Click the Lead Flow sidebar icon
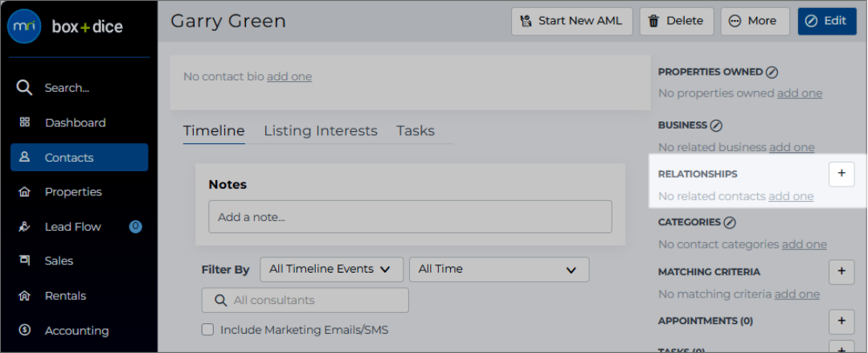This screenshot has width=868, height=353. pyautogui.click(x=24, y=226)
